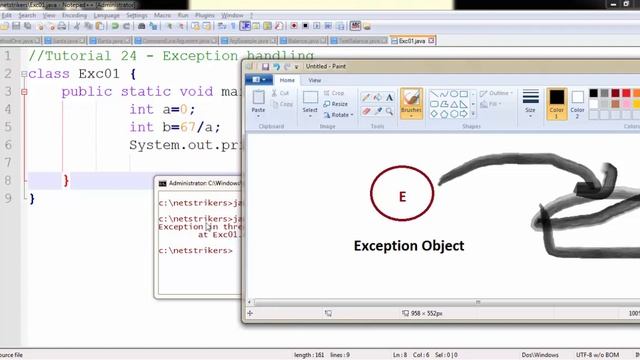
Task: Click the Save All icon in Notepad++ toolbar
Action: click(28, 26)
